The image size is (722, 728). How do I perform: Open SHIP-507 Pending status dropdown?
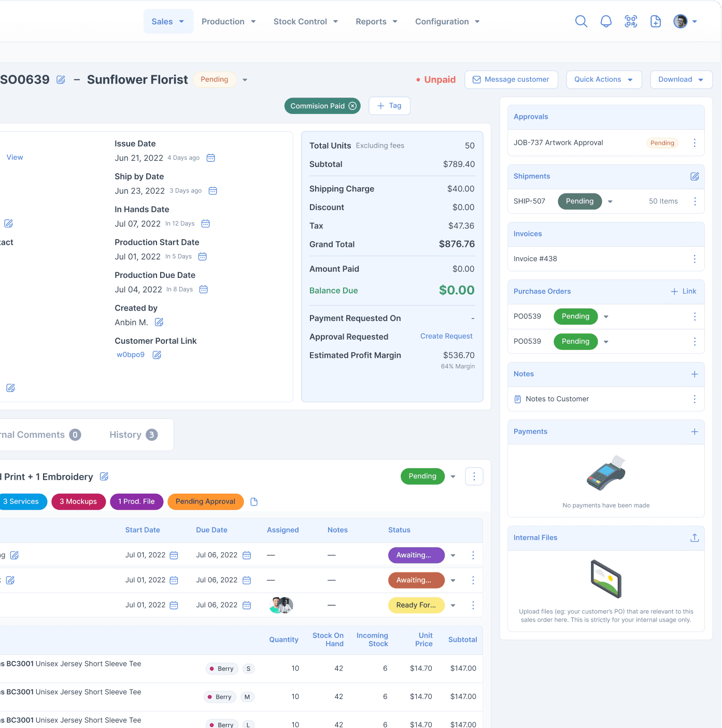(x=610, y=201)
